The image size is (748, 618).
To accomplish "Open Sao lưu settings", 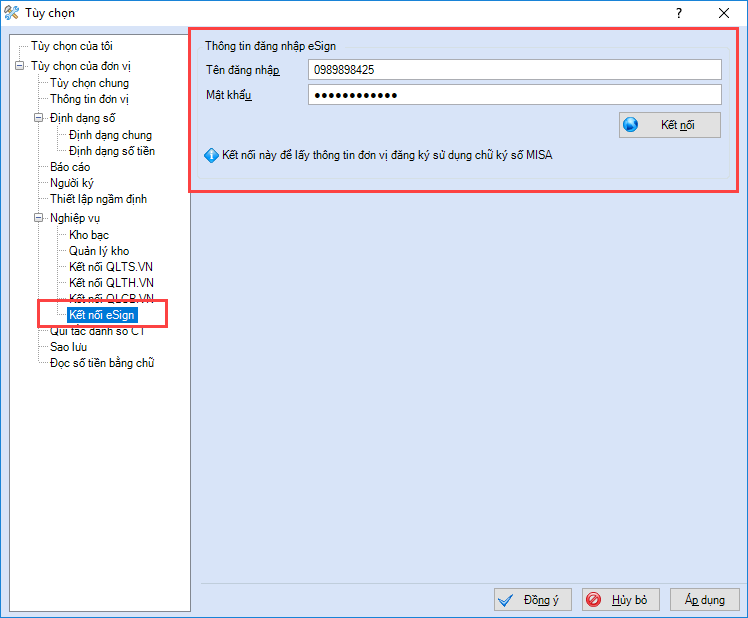I will [x=68, y=347].
